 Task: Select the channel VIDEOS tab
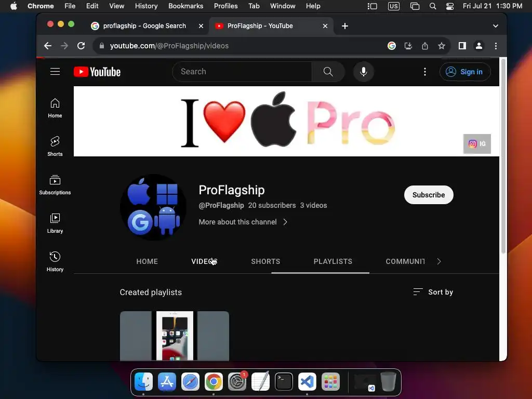[204, 261]
